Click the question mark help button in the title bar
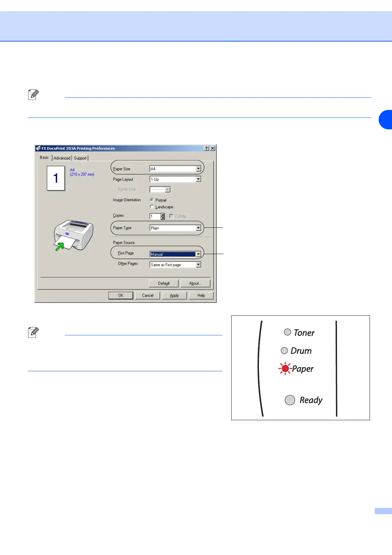Viewport: 392px width, 555px height. click(x=207, y=148)
